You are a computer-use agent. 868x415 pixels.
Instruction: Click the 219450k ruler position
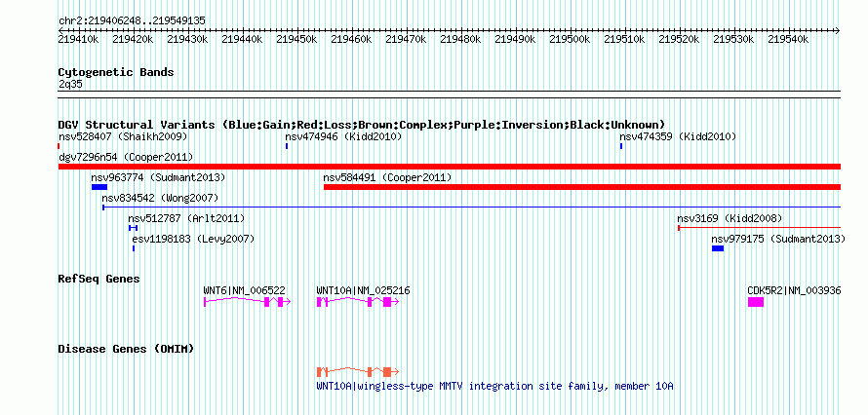[296, 39]
